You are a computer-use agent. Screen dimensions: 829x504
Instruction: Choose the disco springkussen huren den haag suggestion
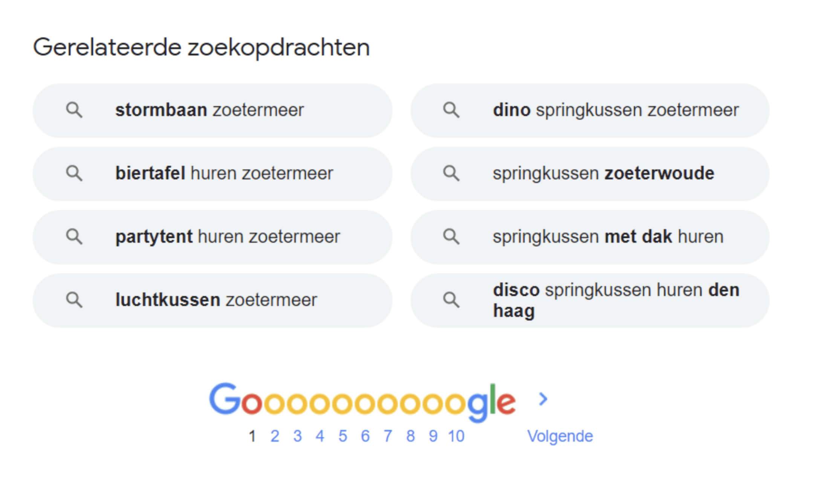(x=590, y=300)
